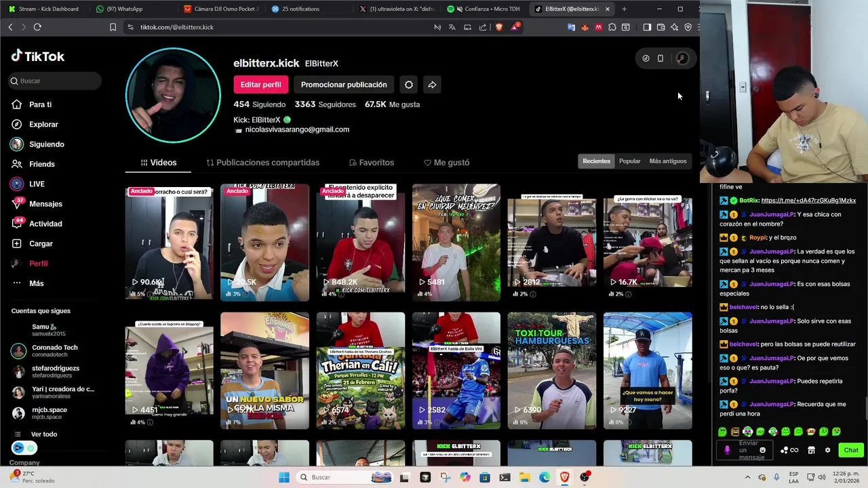868x488 pixels.
Task: Expand hidden system tray icons
Action: click(747, 477)
